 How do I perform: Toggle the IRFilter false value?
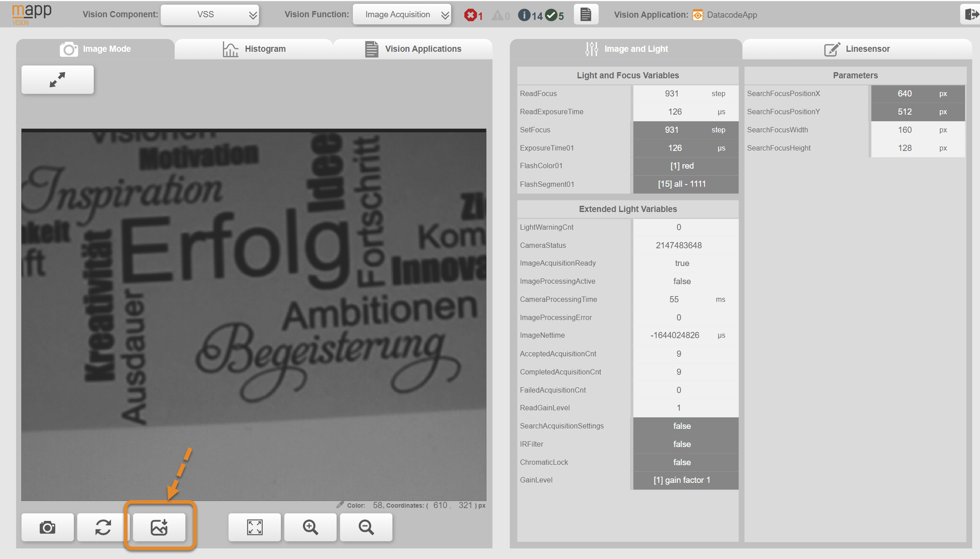click(x=685, y=444)
